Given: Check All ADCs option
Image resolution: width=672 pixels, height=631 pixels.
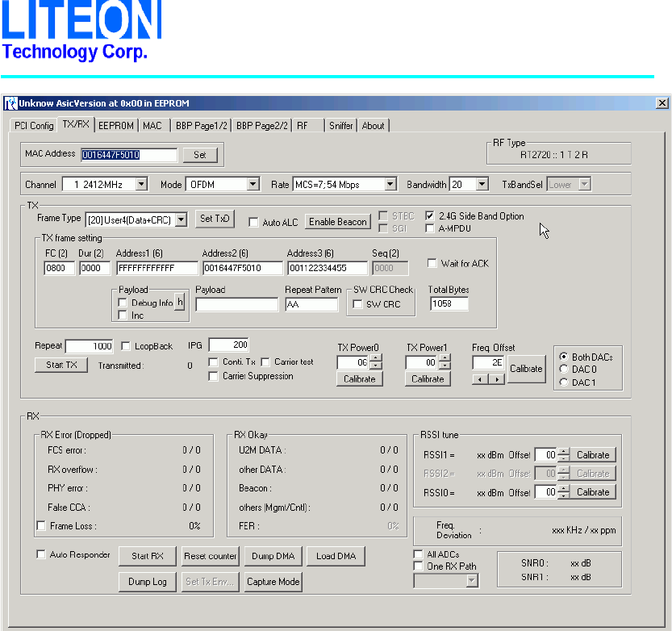Looking at the screenshot, I should pos(418,554).
